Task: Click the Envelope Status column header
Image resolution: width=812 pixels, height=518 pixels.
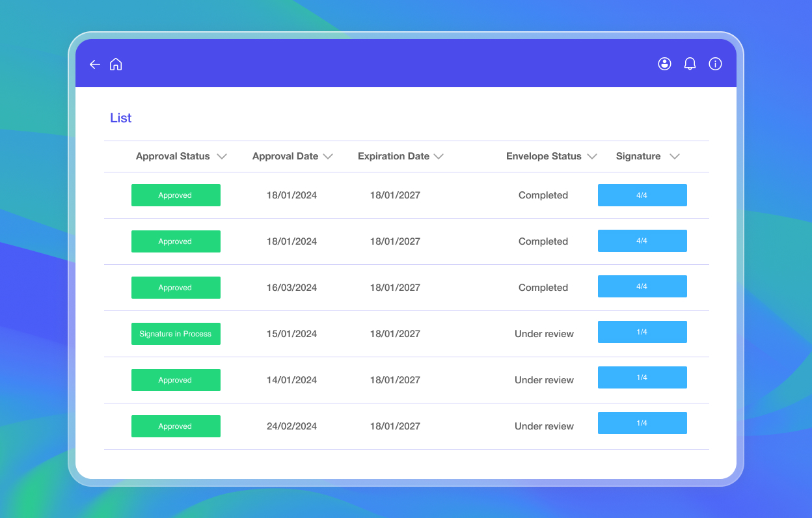Action: point(544,156)
